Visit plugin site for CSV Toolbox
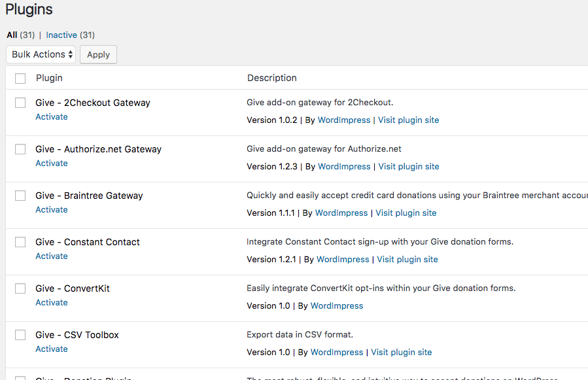 [401, 353]
